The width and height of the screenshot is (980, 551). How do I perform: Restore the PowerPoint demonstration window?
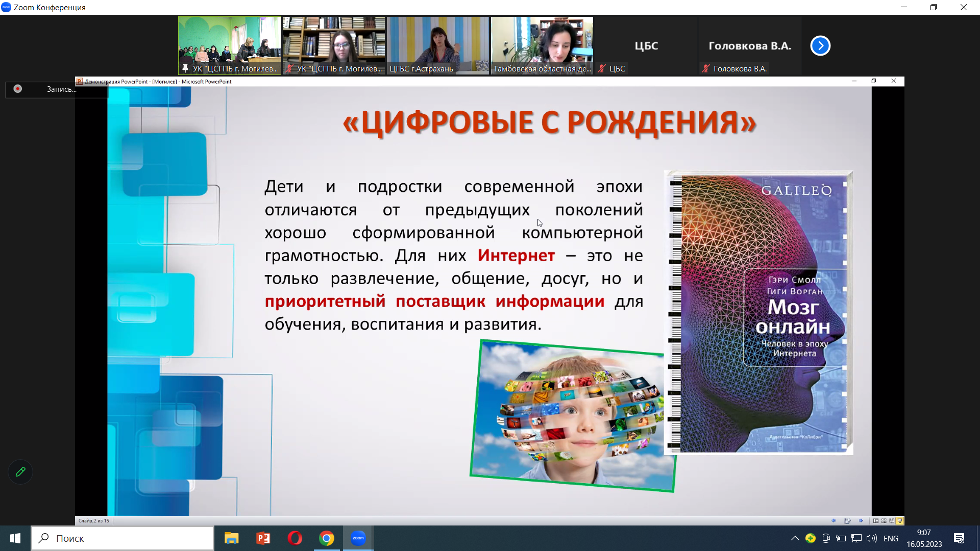(x=874, y=81)
